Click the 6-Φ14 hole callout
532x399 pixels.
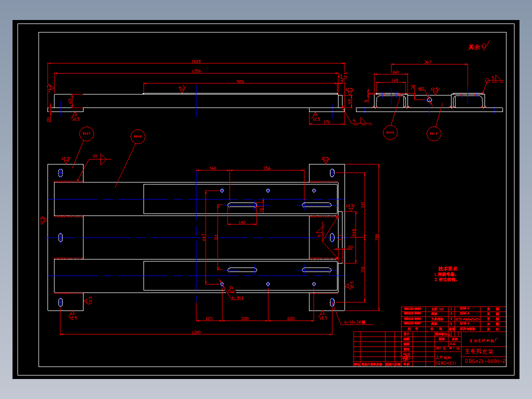(237, 298)
